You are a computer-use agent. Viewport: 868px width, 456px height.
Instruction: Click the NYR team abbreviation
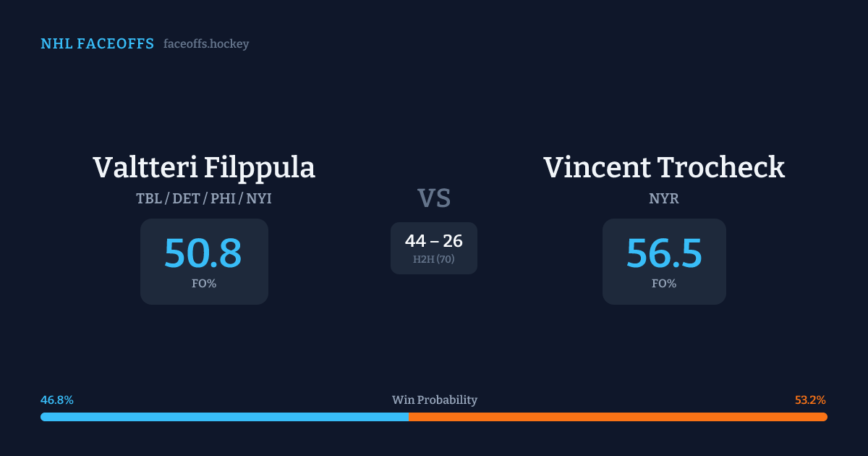tap(664, 198)
